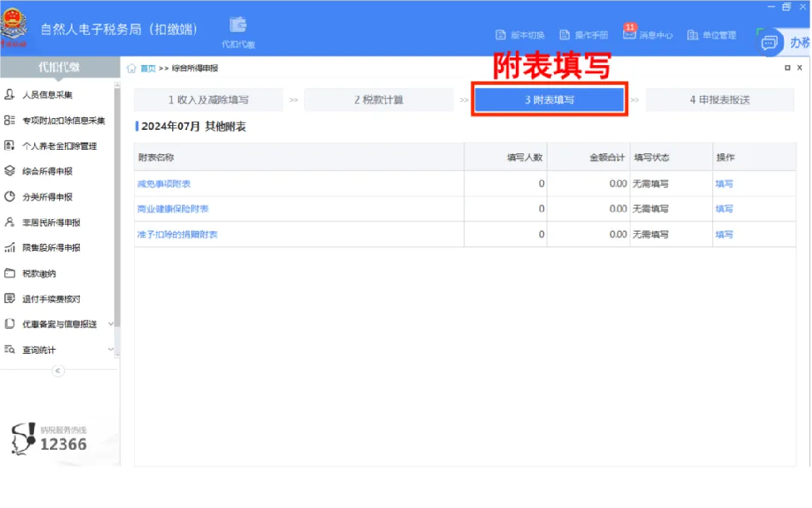Image resolution: width=812 pixels, height=508 pixels.
Task: Open the 操作手册 manual icon
Action: point(564,35)
